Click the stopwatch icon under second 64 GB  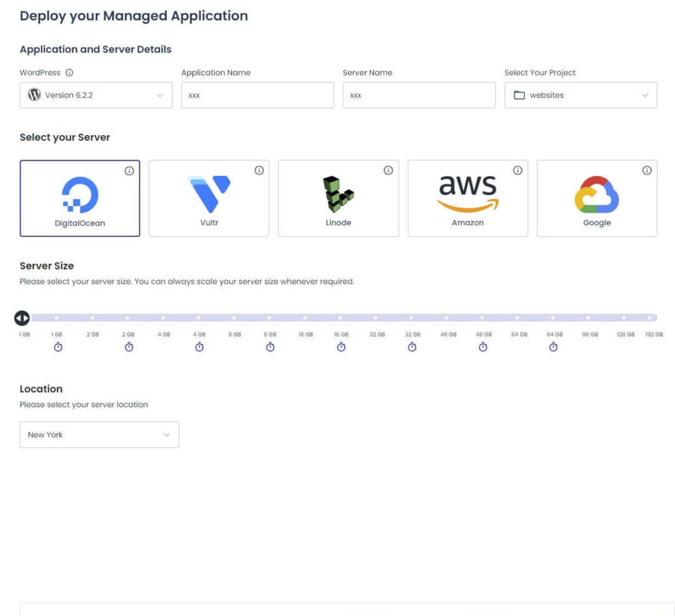point(554,346)
